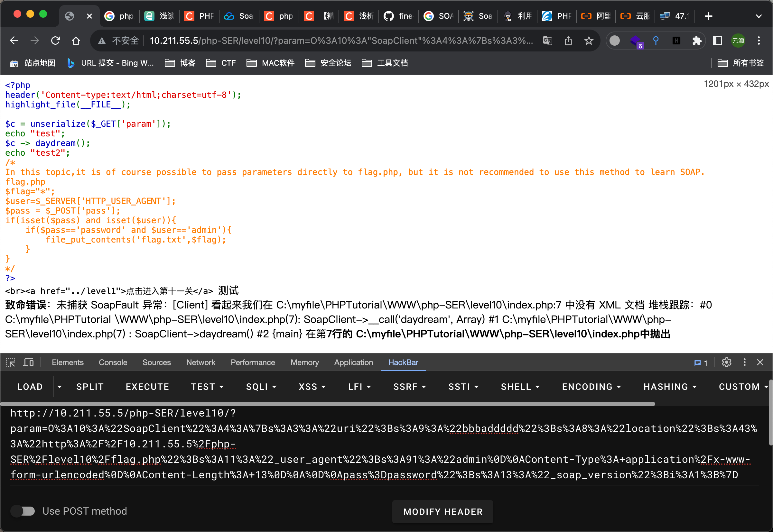Open the 站点地图 bookmark
The width and height of the screenshot is (773, 532).
coord(33,63)
